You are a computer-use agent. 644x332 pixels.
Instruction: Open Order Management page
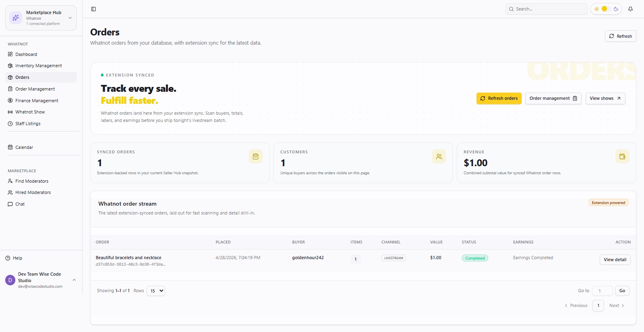click(41, 89)
